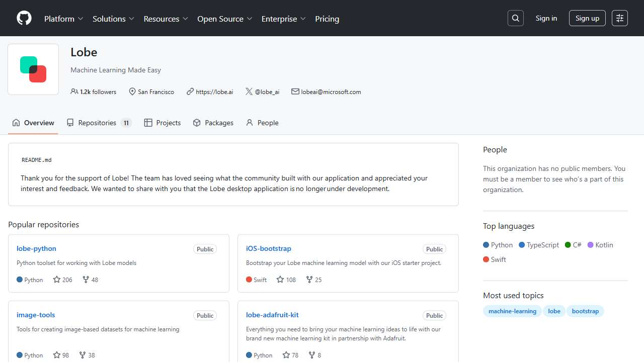Click the Sign in link
644x362 pixels.
[x=546, y=19]
